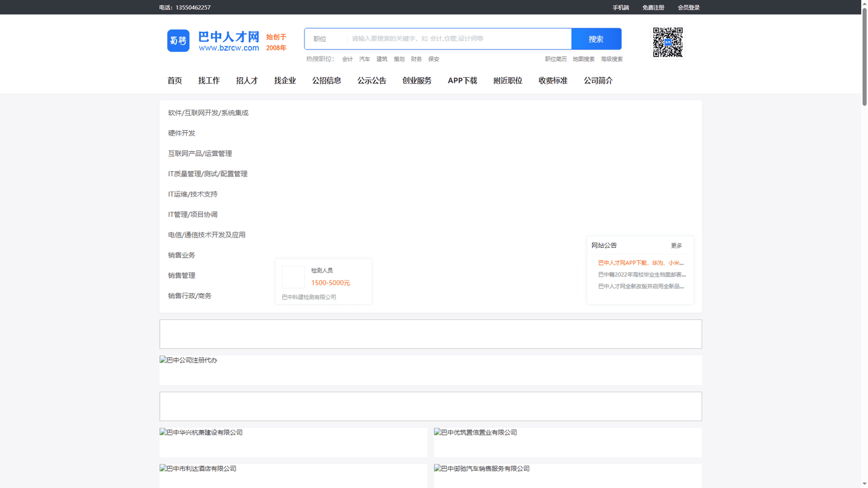
Task: Select category 互联网产品/运营管理
Action: point(200,154)
